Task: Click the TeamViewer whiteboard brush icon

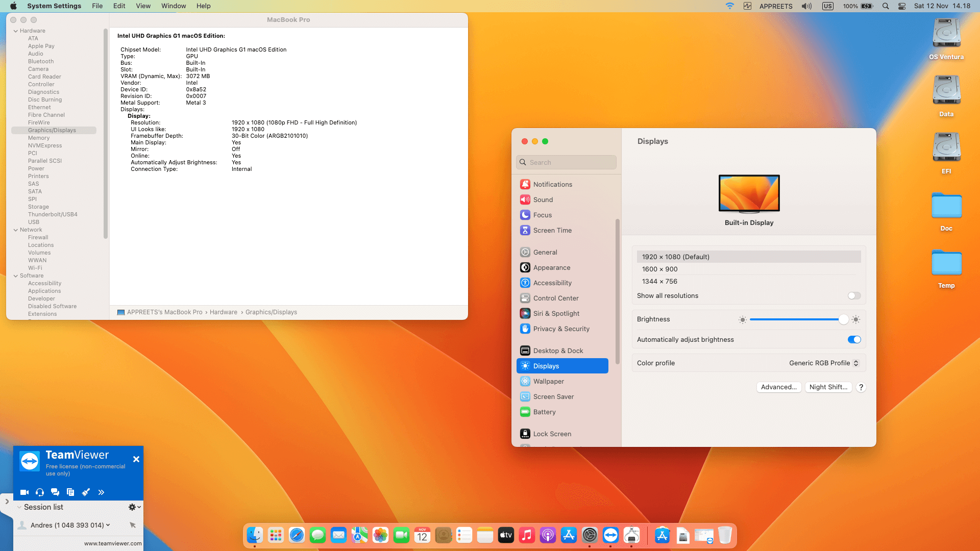Action: tap(86, 492)
